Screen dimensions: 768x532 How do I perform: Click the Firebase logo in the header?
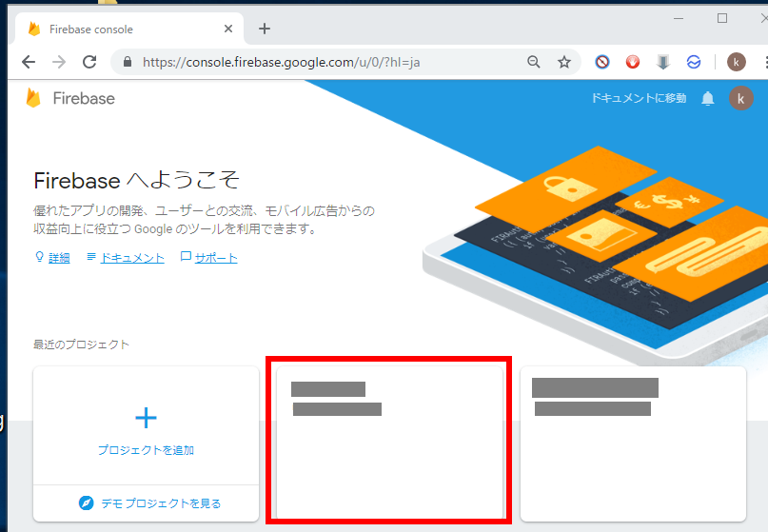tap(70, 98)
